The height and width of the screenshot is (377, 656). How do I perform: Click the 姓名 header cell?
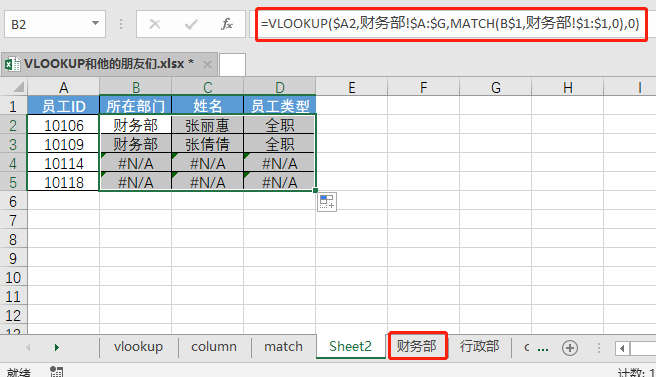pos(208,105)
